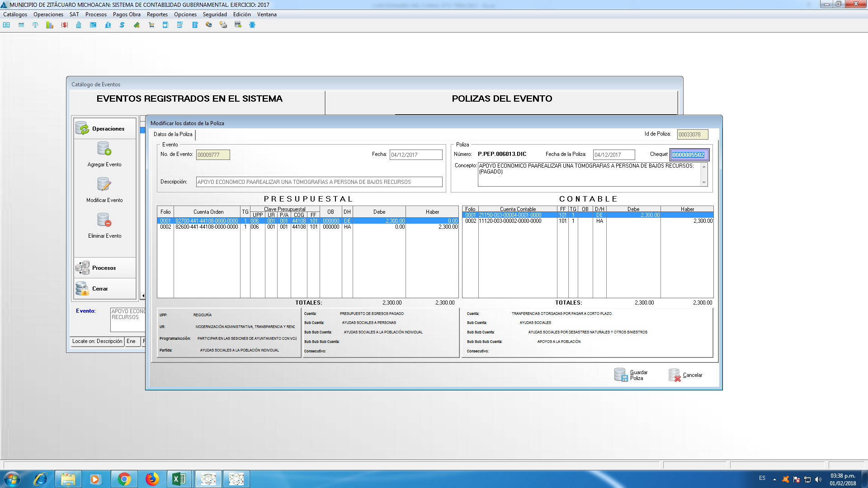Click the line chart toolbar icon
Image resolution: width=868 pixels, height=488 pixels.
pyautogui.click(x=93, y=25)
